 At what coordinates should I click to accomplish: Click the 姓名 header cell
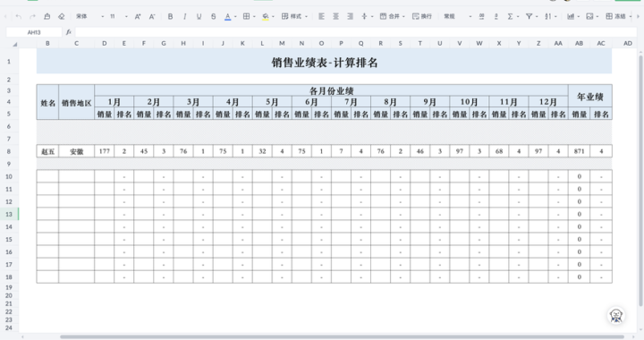47,103
